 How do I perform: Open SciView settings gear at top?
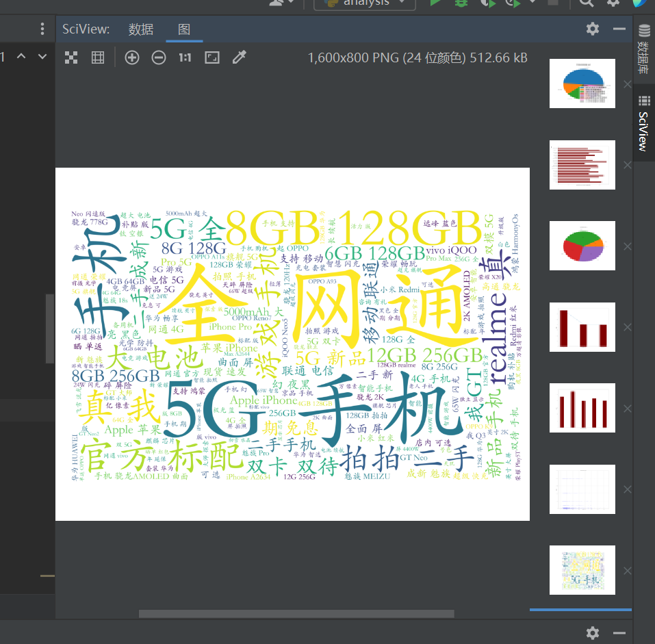592,29
